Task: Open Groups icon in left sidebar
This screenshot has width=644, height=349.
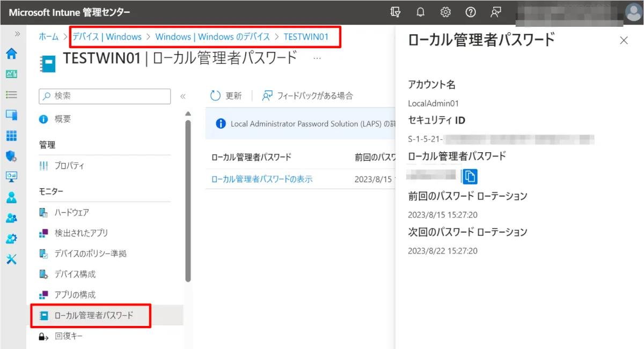Action: (11, 218)
